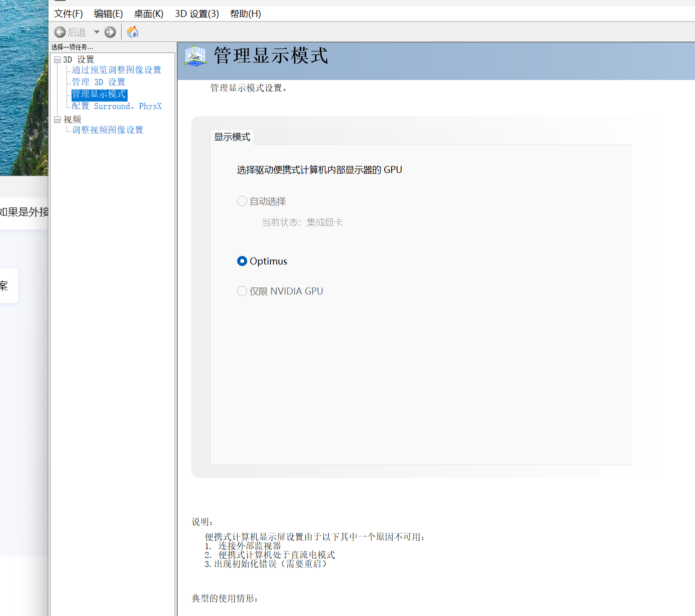Click the 说明: label
The height and width of the screenshot is (616, 695).
point(203,522)
